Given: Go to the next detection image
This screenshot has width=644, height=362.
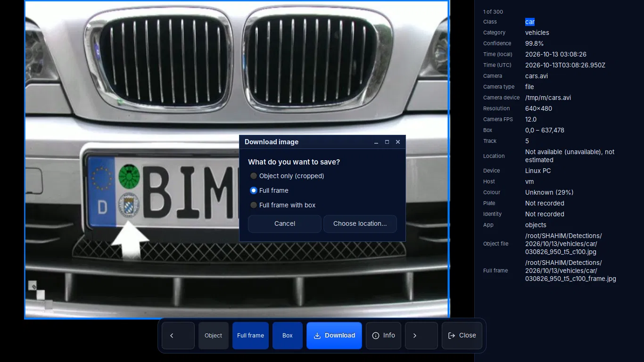Looking at the screenshot, I should [421, 336].
